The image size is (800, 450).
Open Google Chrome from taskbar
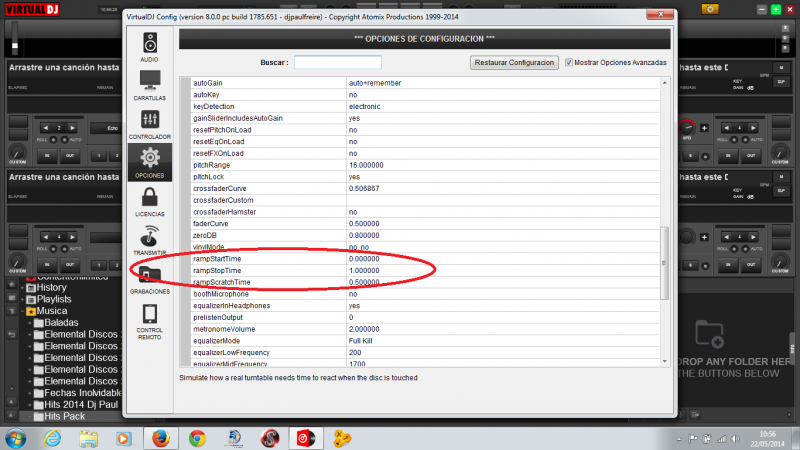(197, 438)
